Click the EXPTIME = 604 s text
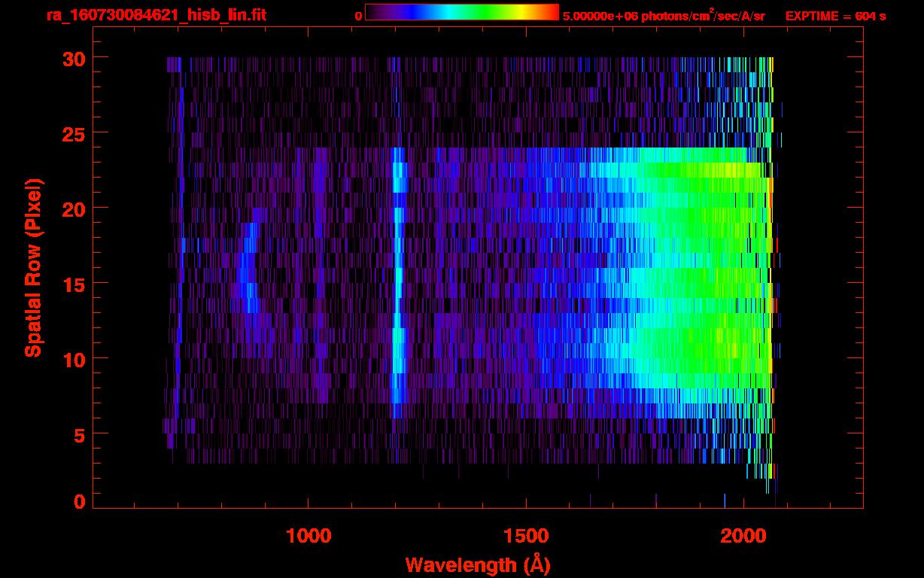 pos(835,16)
